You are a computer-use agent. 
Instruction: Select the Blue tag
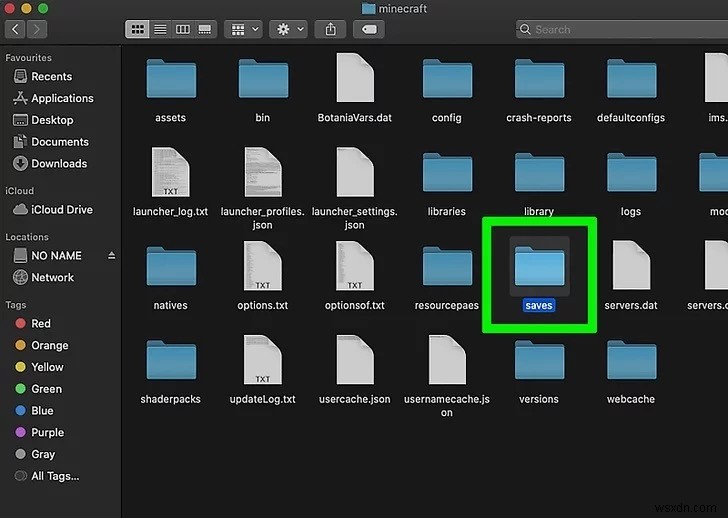click(34, 411)
